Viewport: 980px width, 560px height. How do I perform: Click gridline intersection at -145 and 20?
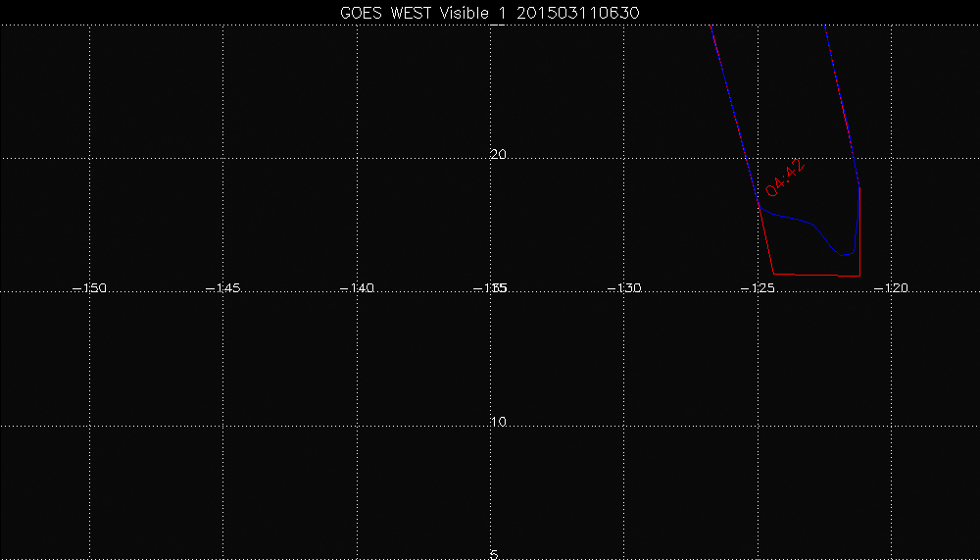(223, 157)
